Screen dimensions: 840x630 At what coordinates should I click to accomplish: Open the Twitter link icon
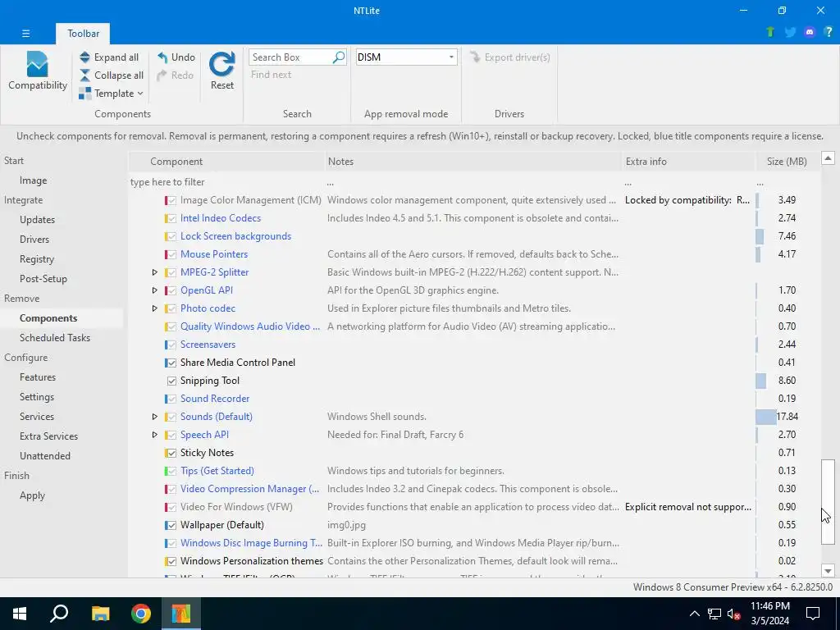[790, 32]
